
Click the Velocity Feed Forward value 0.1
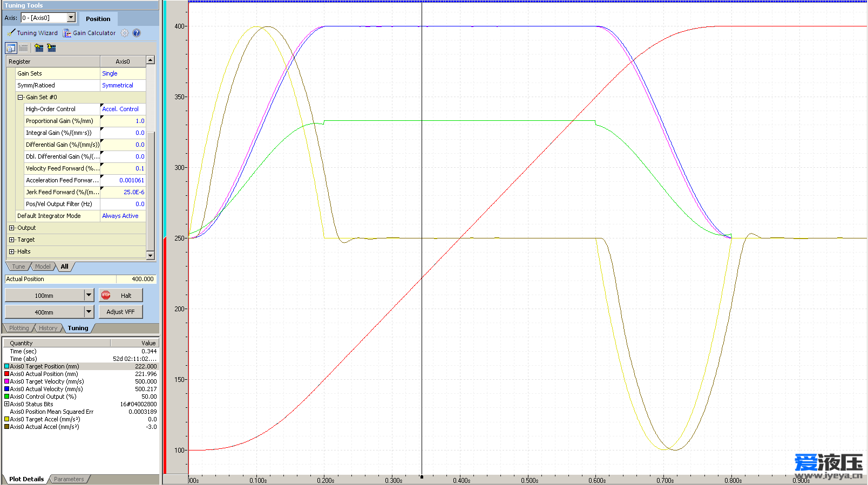click(x=123, y=168)
